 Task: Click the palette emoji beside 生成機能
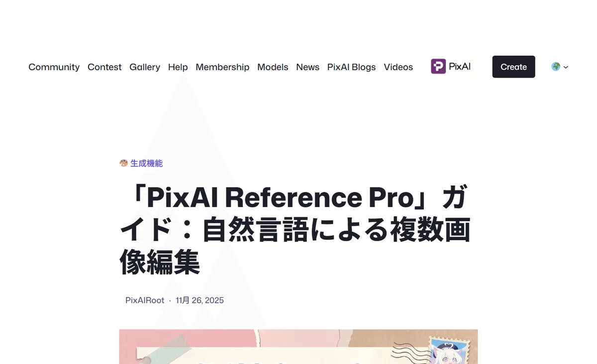[x=124, y=163]
